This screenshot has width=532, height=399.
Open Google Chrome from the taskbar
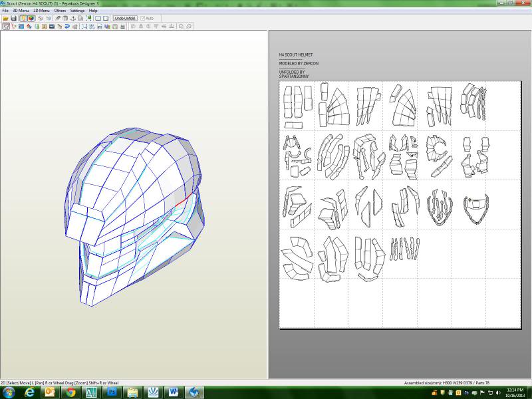click(x=70, y=392)
